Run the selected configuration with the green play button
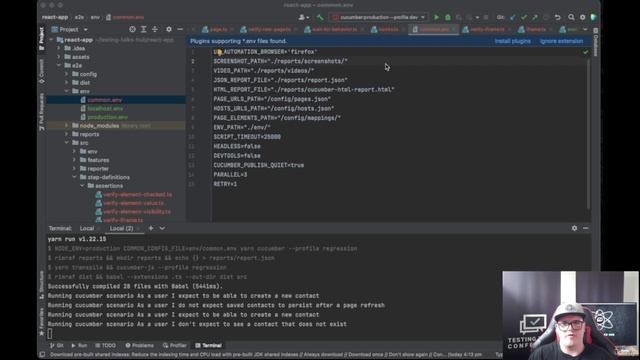The width and height of the screenshot is (640, 360). pyautogui.click(x=436, y=18)
